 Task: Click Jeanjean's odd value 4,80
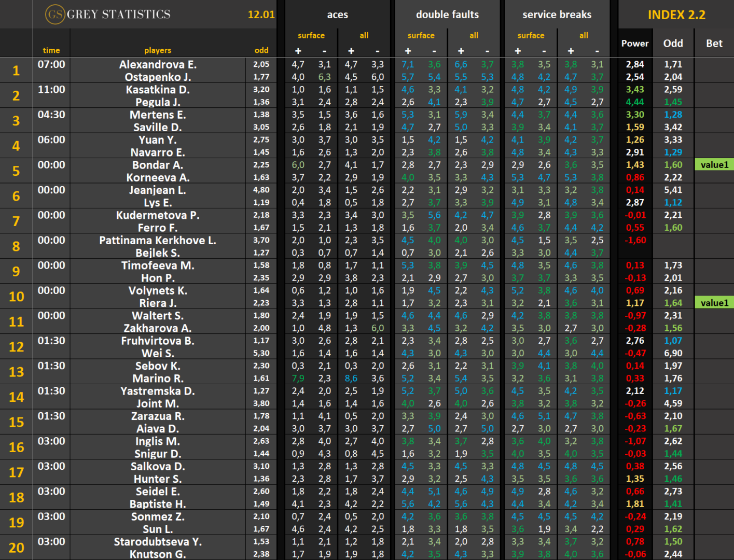click(x=261, y=190)
